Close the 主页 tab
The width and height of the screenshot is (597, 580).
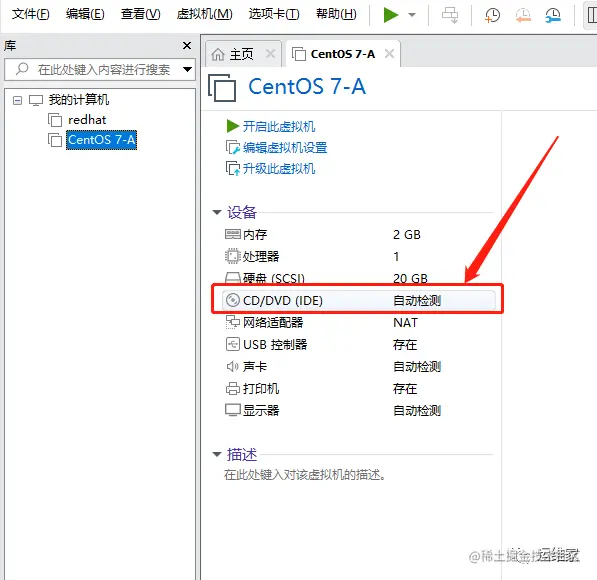click(x=270, y=54)
